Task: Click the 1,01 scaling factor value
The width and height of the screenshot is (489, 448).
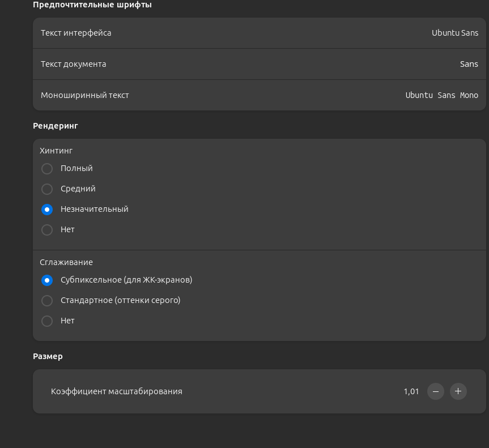Action: 411,391
